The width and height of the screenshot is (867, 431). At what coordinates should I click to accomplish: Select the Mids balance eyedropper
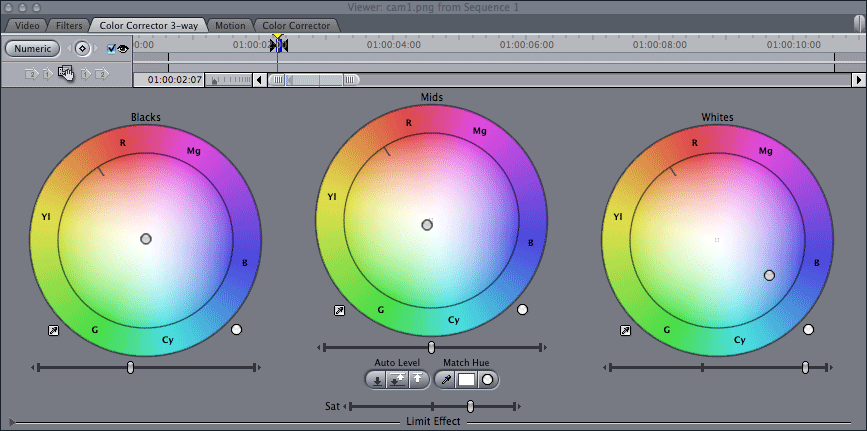[340, 310]
